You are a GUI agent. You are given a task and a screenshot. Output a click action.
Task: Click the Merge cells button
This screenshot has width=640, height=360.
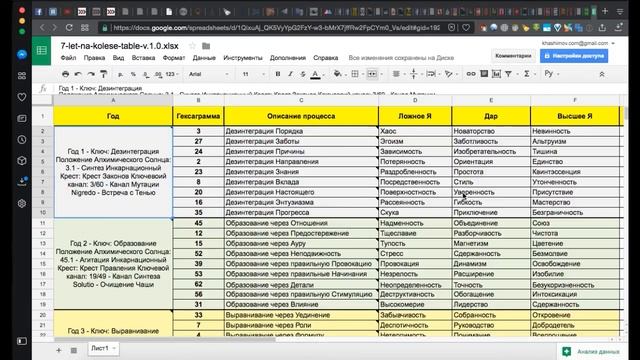click(372, 74)
